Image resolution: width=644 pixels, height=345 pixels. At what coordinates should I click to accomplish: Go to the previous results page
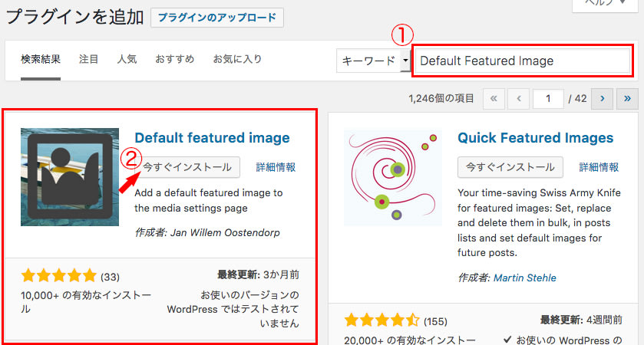pyautogui.click(x=519, y=99)
